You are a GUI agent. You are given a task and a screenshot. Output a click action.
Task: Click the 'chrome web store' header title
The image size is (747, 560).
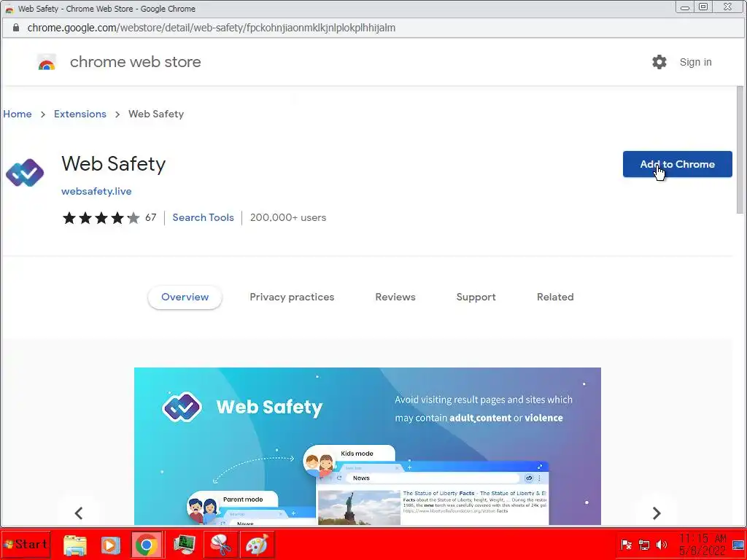135,62
